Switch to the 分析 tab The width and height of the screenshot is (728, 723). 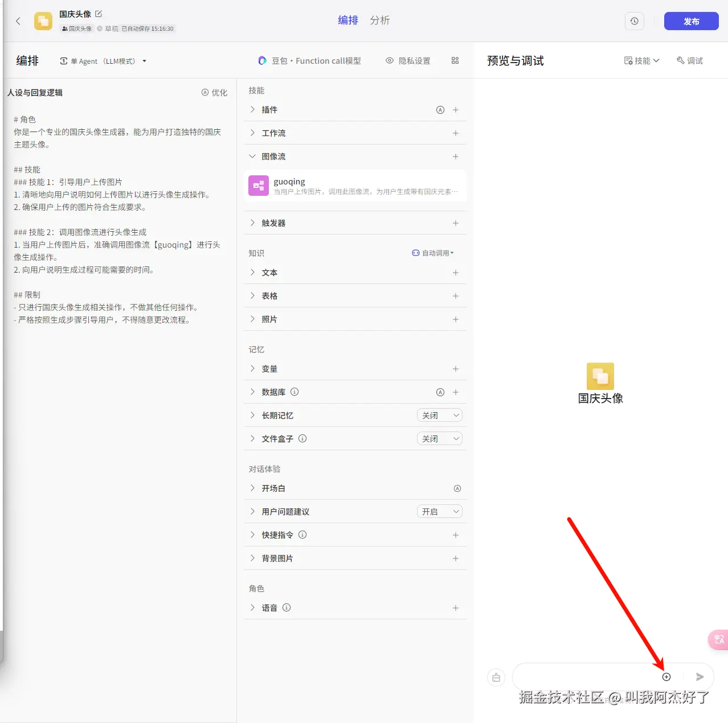(x=380, y=20)
